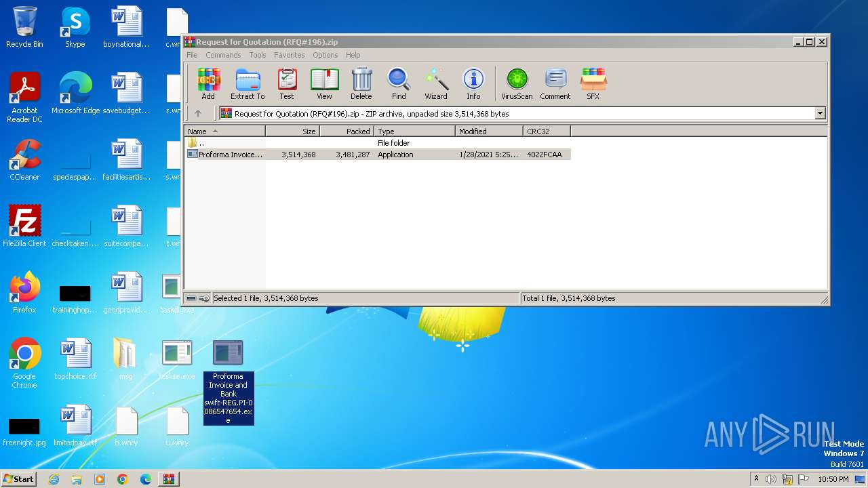Screen dimensions: 868x488
Task: Go up one folder level arrow
Action: (198, 114)
